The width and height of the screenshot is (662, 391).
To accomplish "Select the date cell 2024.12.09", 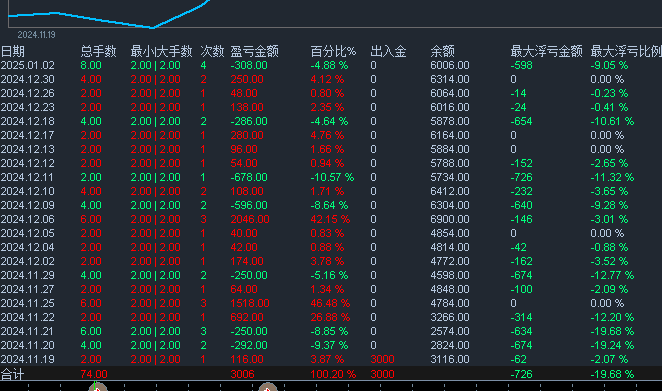I will (28, 205).
